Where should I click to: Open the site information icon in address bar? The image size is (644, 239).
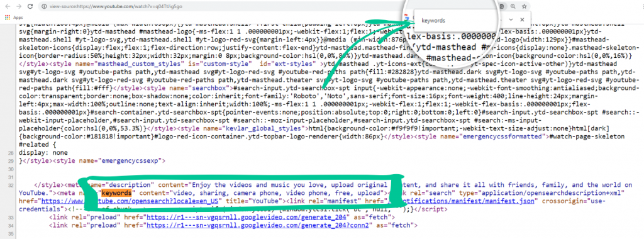[x=44, y=6]
